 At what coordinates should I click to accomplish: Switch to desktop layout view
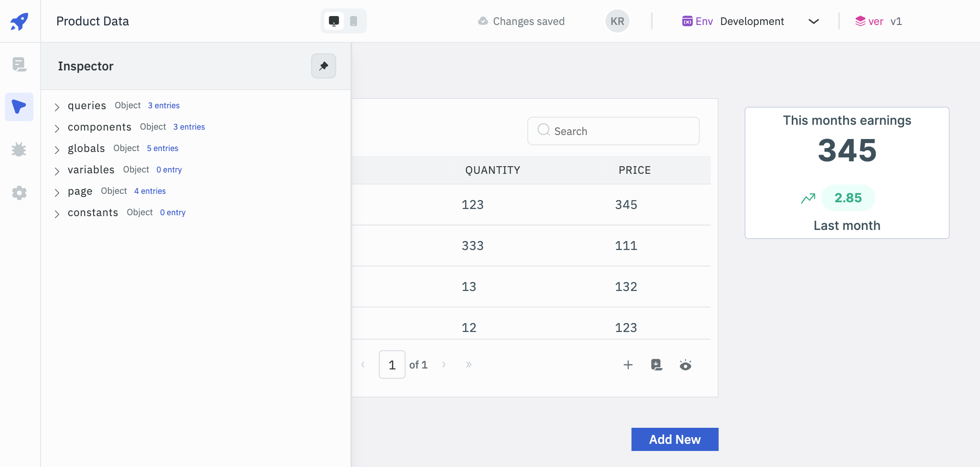point(334,21)
